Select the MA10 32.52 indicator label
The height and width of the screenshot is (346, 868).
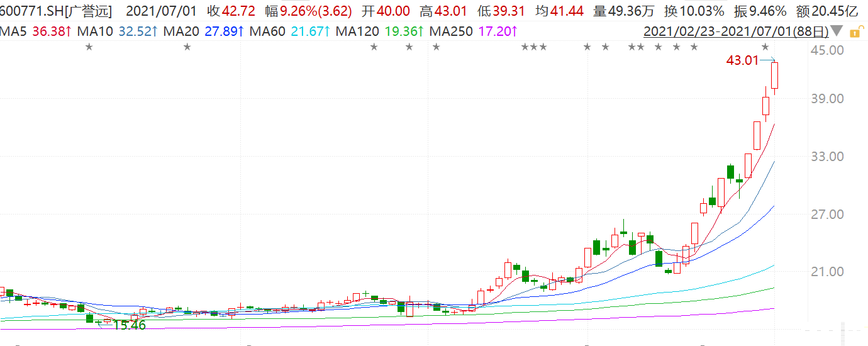pos(118,31)
